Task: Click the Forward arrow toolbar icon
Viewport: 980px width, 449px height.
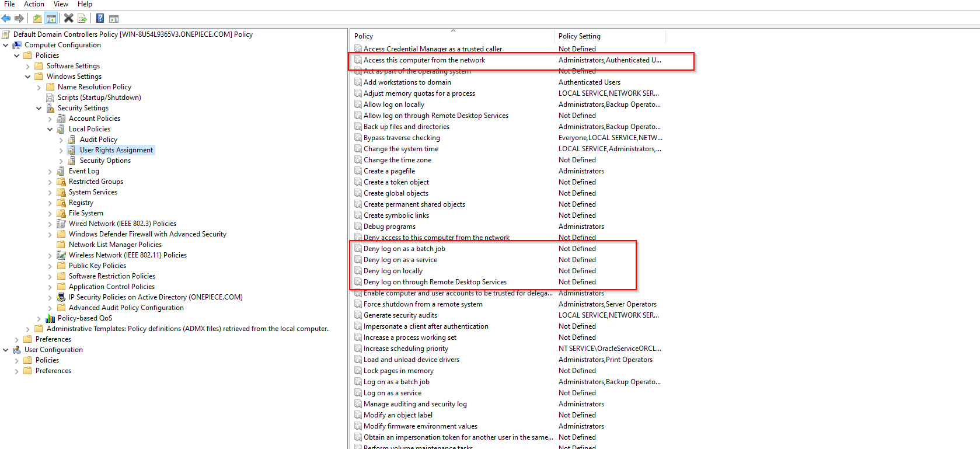Action: [x=19, y=19]
